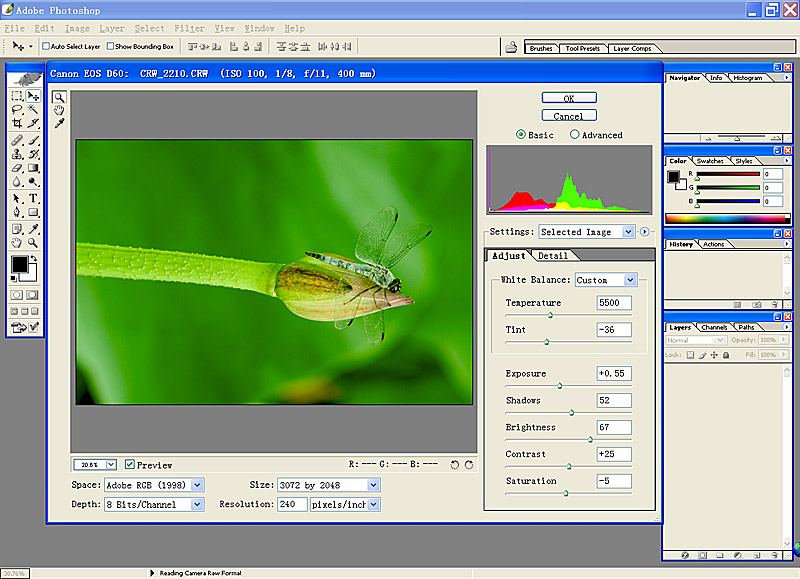Toggle the Preview checkbox

[130, 464]
